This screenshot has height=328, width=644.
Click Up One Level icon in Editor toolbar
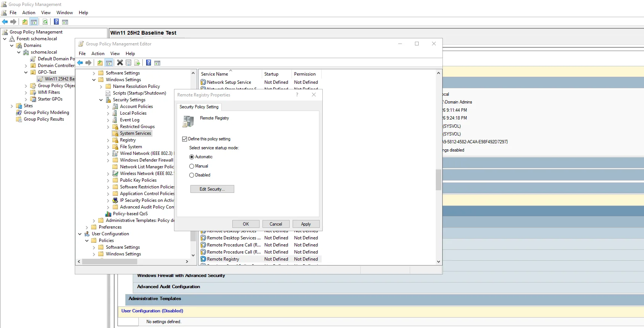100,63
